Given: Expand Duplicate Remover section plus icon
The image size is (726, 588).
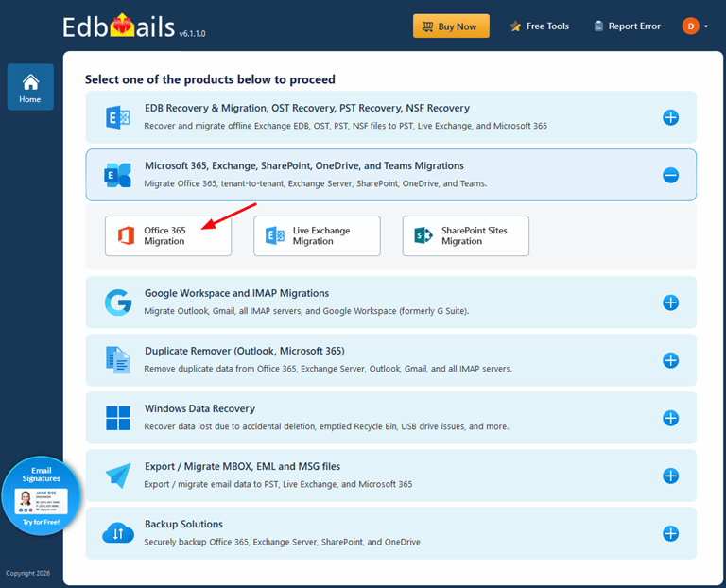Looking at the screenshot, I should point(670,360).
